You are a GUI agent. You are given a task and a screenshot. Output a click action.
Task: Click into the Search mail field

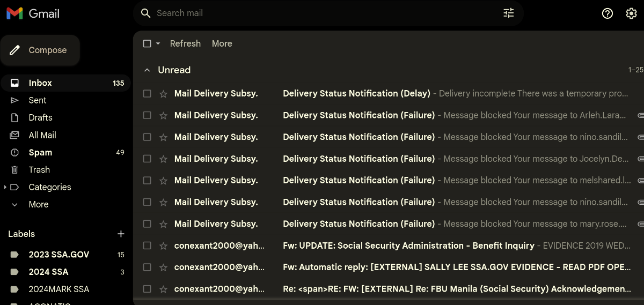point(322,13)
